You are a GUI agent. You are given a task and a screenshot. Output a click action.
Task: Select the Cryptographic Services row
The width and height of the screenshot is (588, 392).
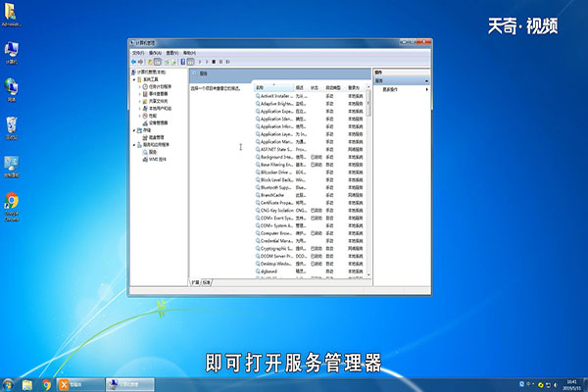pyautogui.click(x=310, y=248)
